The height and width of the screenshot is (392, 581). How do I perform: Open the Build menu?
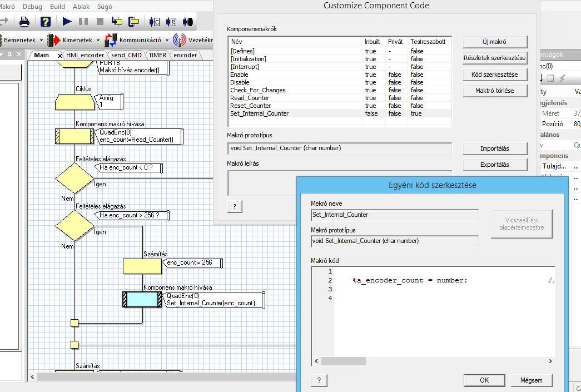click(57, 7)
